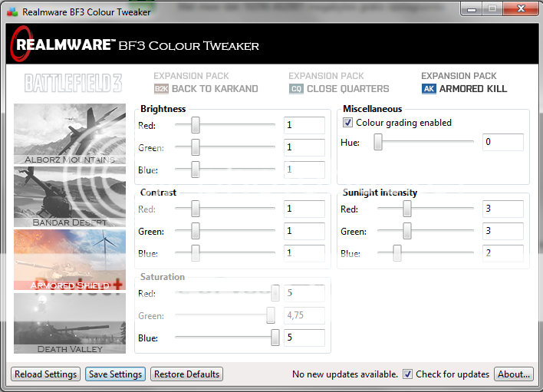Screen dimensions: 543x392
Task: Focus the Saturation Blue value field
Action: pos(304,338)
